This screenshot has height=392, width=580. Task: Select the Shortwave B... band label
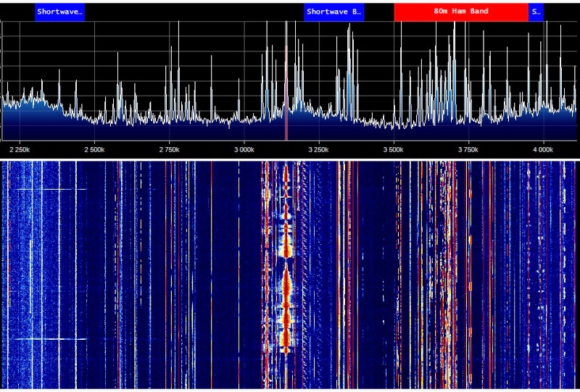(x=333, y=12)
